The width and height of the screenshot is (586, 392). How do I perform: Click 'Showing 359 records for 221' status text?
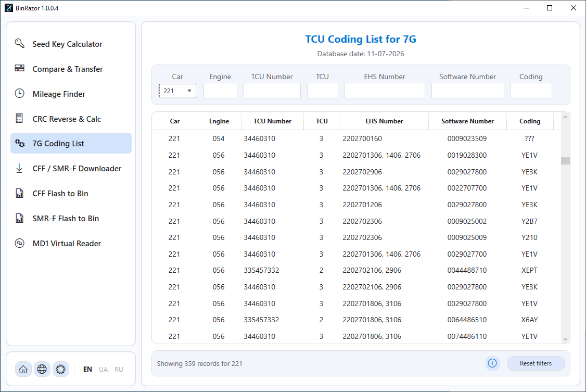click(x=199, y=363)
